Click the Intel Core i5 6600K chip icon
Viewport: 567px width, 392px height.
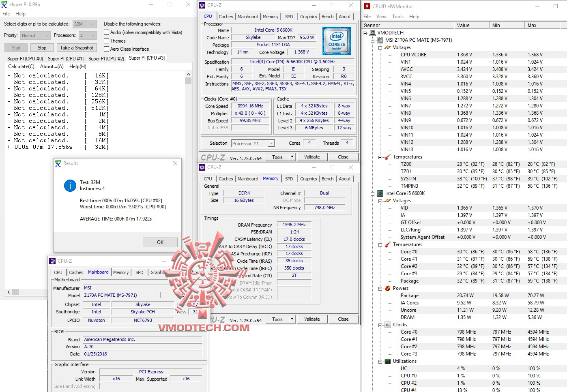(380, 193)
